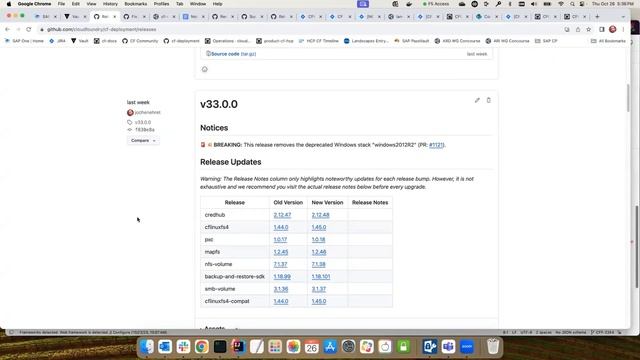Image resolution: width=640 pixels, height=360 pixels.
Task: Open Outlook from the dock
Action: (165, 347)
